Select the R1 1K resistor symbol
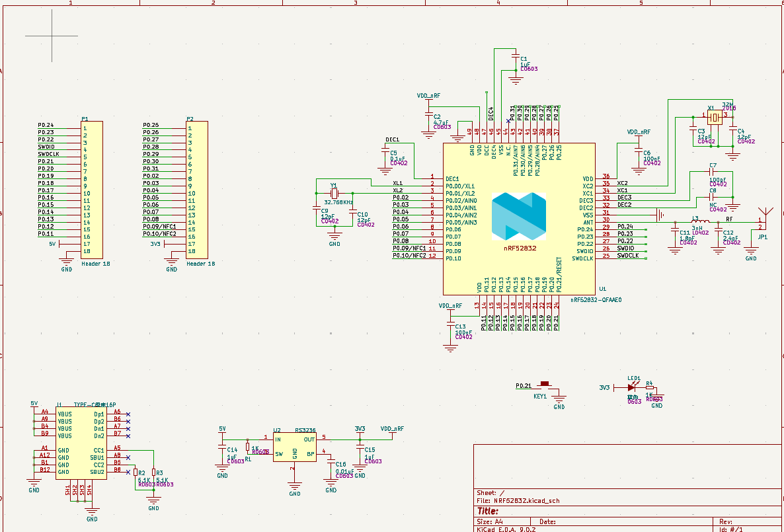This screenshot has height=532, width=784. coord(247,447)
